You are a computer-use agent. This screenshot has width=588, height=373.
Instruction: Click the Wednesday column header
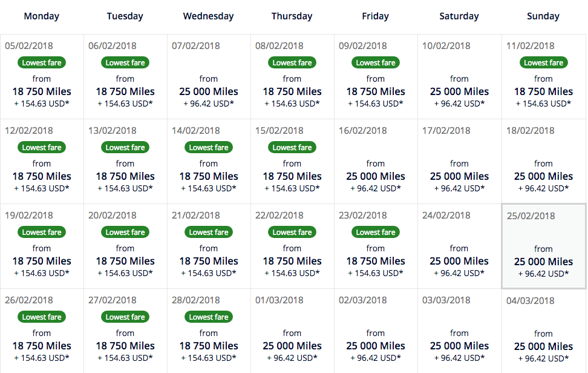[209, 16]
